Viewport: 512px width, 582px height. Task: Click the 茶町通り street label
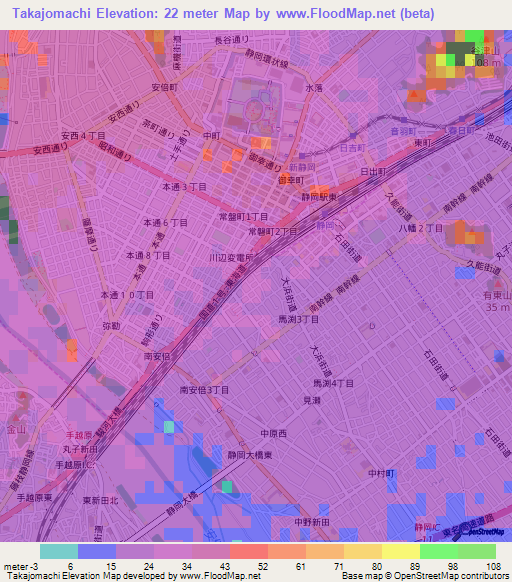(159, 129)
